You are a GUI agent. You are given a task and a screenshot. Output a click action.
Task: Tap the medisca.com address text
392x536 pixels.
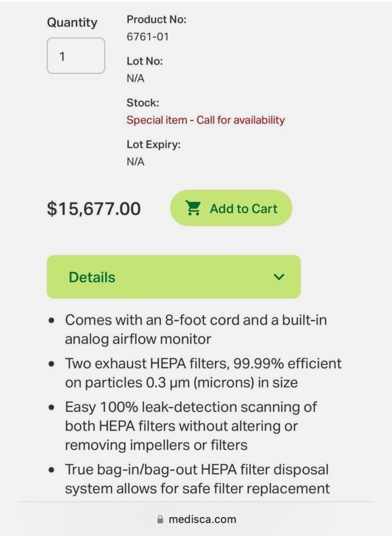pyautogui.click(x=202, y=519)
